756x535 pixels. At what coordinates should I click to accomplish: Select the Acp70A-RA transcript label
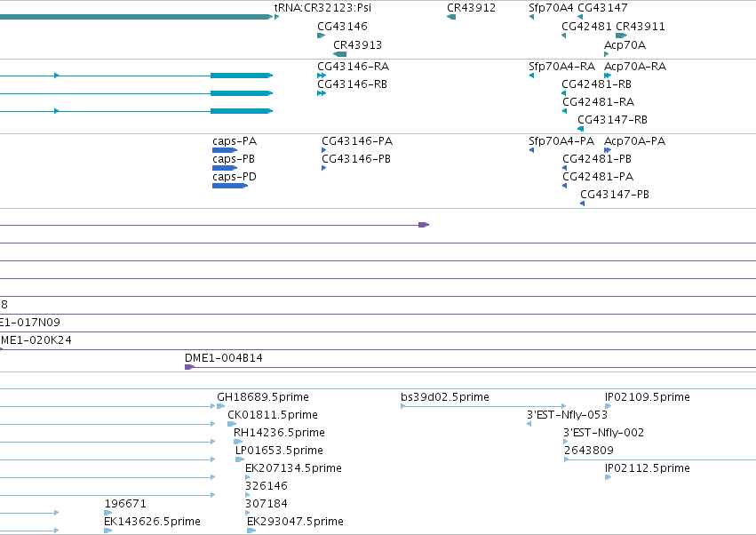(x=635, y=66)
